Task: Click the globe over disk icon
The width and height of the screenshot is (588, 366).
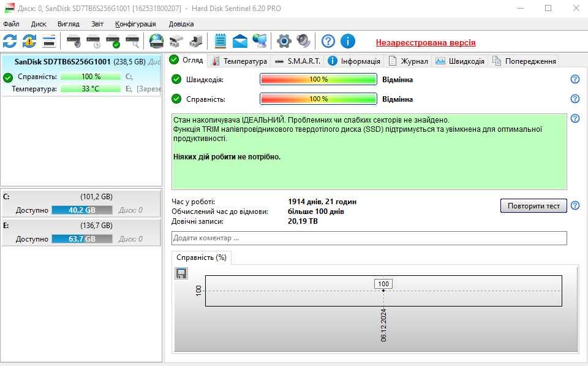Action: pyautogui.click(x=156, y=41)
